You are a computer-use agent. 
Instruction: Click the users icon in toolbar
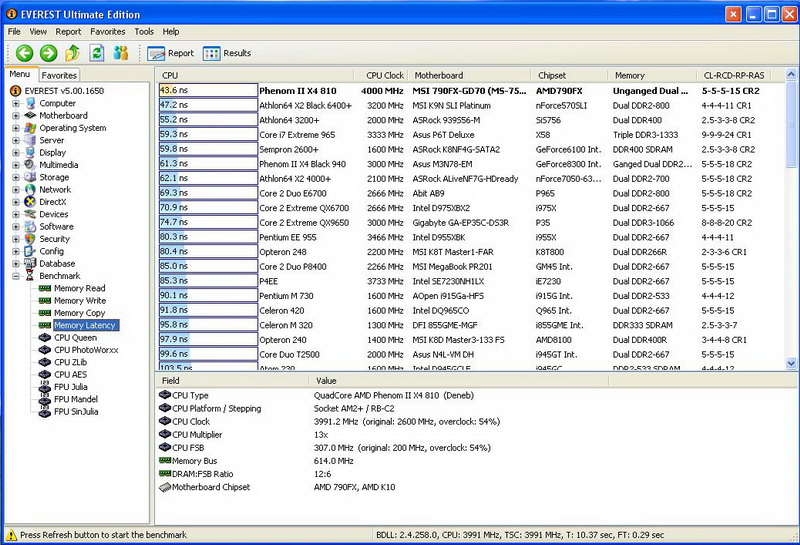pyautogui.click(x=121, y=53)
